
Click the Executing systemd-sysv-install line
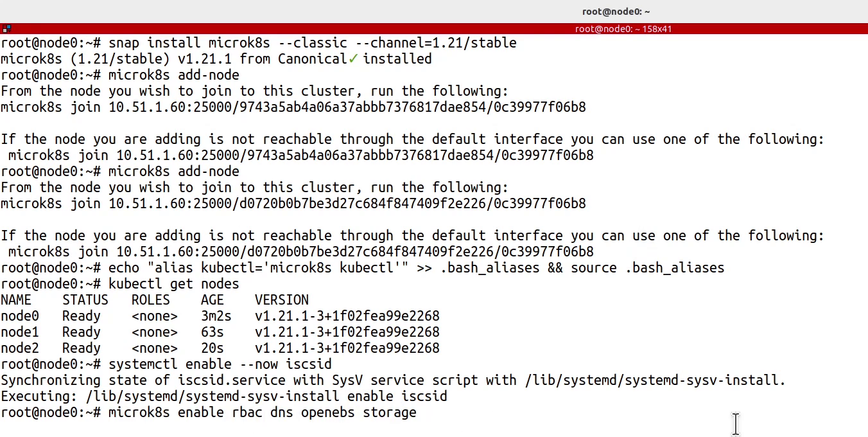pyautogui.click(x=224, y=397)
